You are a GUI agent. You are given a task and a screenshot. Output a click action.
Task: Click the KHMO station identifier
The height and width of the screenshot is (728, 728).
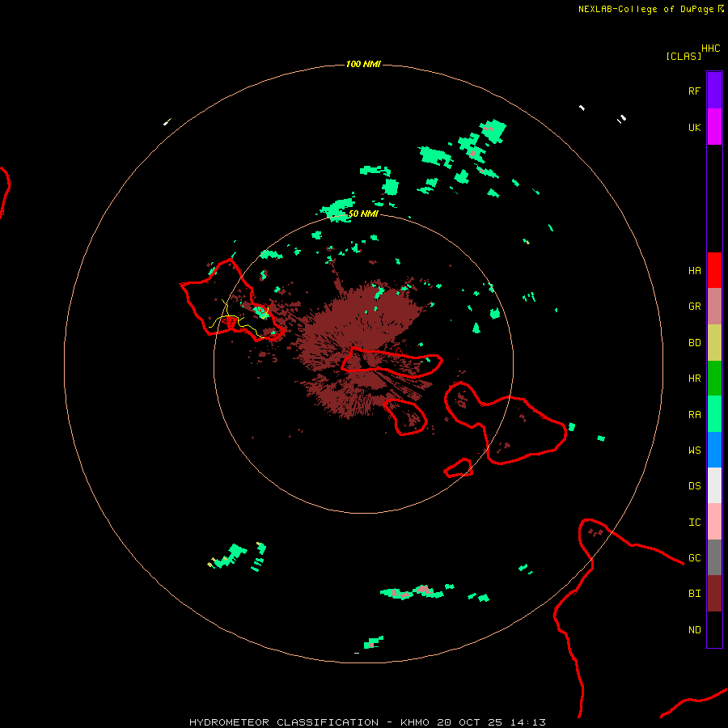click(x=415, y=722)
